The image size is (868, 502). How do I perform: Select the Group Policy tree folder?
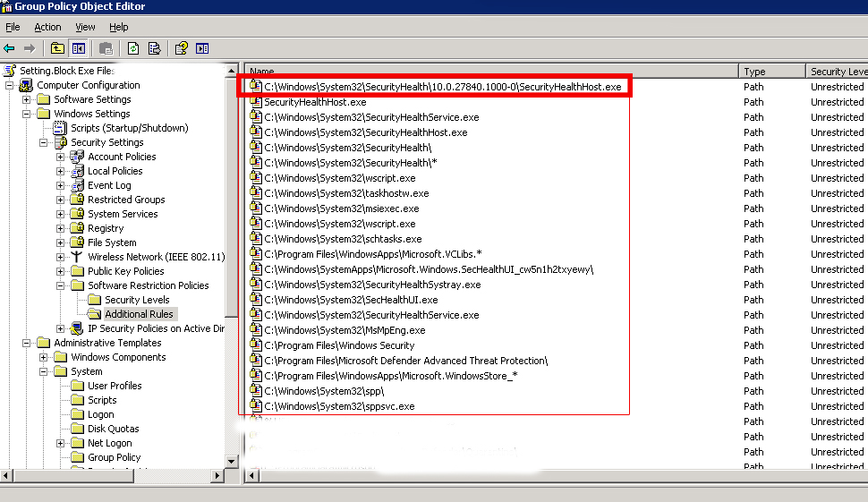(x=114, y=457)
